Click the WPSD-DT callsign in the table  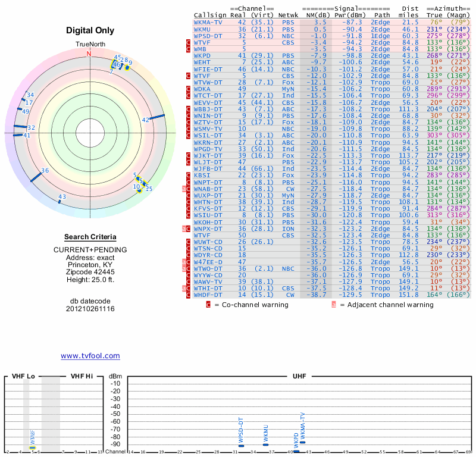[x=208, y=35]
